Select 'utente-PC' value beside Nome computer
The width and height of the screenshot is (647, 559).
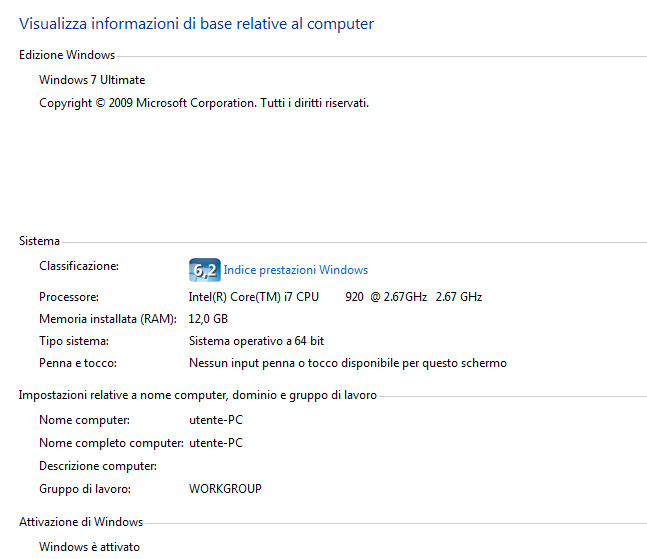(216, 420)
